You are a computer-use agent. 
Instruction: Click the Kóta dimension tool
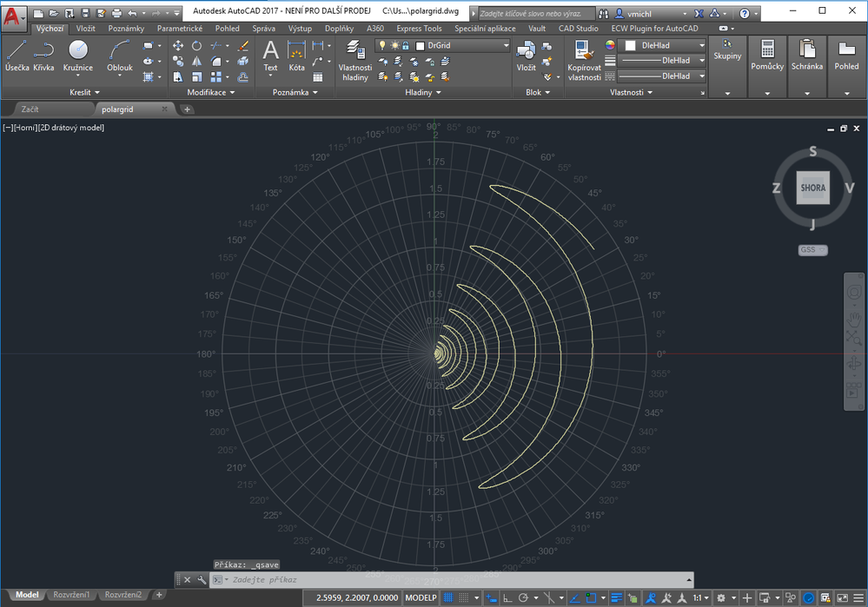pos(296,56)
